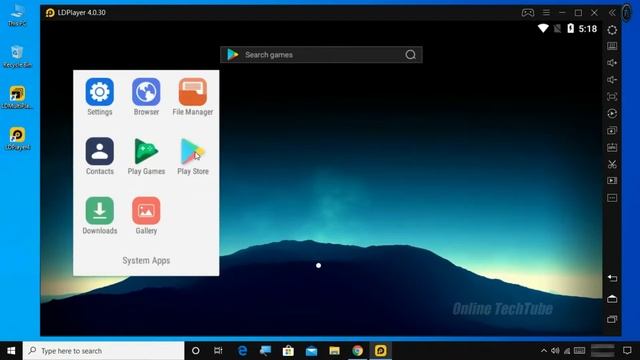Viewport: 640px width, 360px height.
Task: Open LDPlayer settings gear in the sidebar
Action: 612,30
